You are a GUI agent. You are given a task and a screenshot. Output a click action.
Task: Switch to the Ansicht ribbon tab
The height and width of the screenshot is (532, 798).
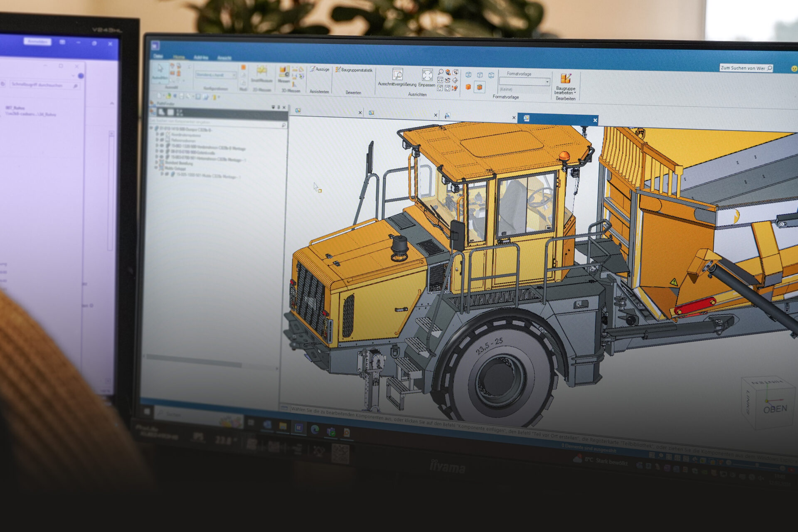click(224, 58)
